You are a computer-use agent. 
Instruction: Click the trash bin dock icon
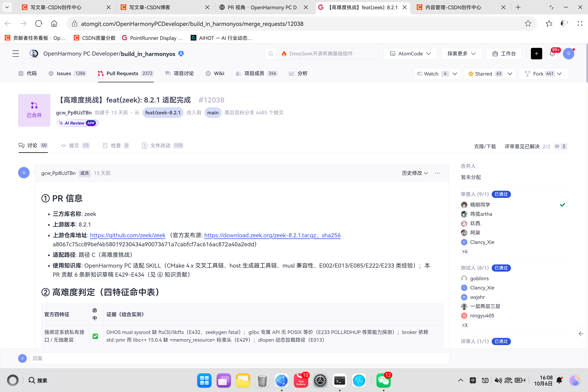pos(262,381)
